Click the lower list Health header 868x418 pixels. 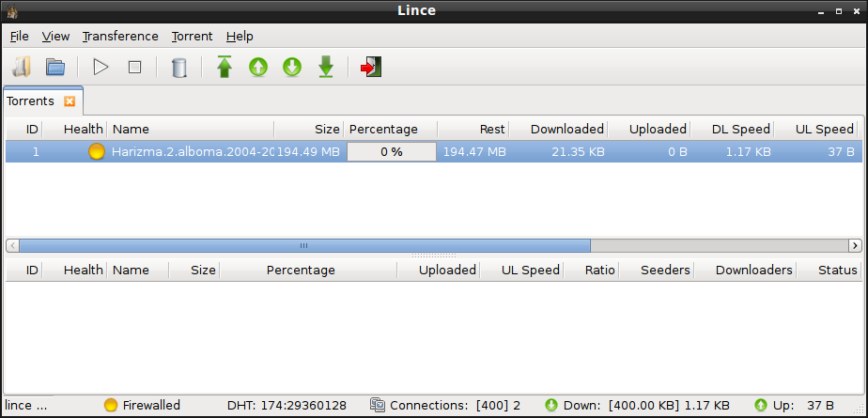click(75, 271)
